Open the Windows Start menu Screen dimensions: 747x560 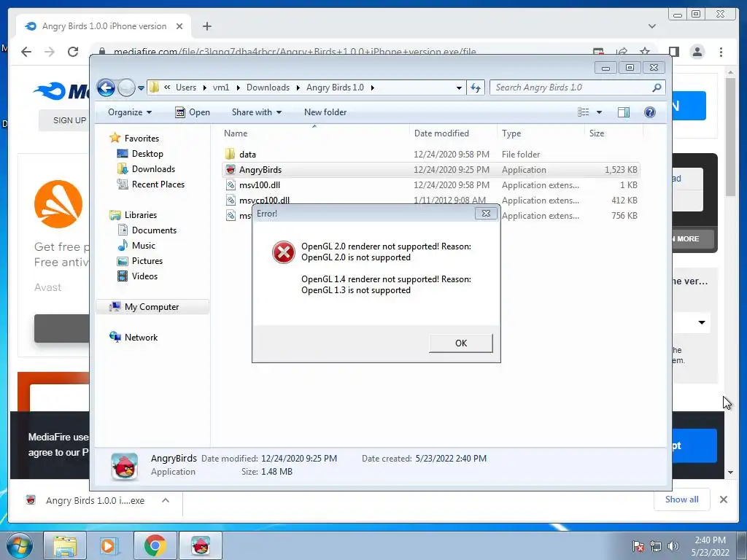[x=20, y=545]
